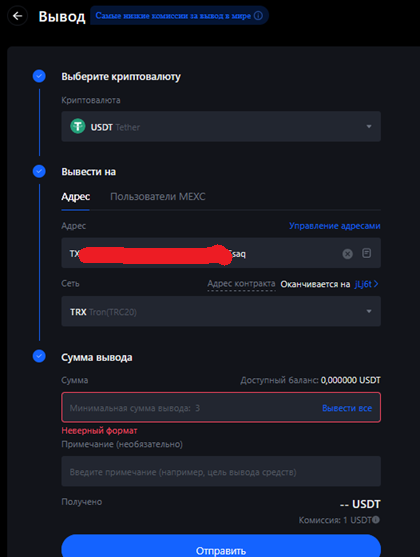Click Вывести все to withdraw all
Screen dimensions: 420x557
point(347,408)
